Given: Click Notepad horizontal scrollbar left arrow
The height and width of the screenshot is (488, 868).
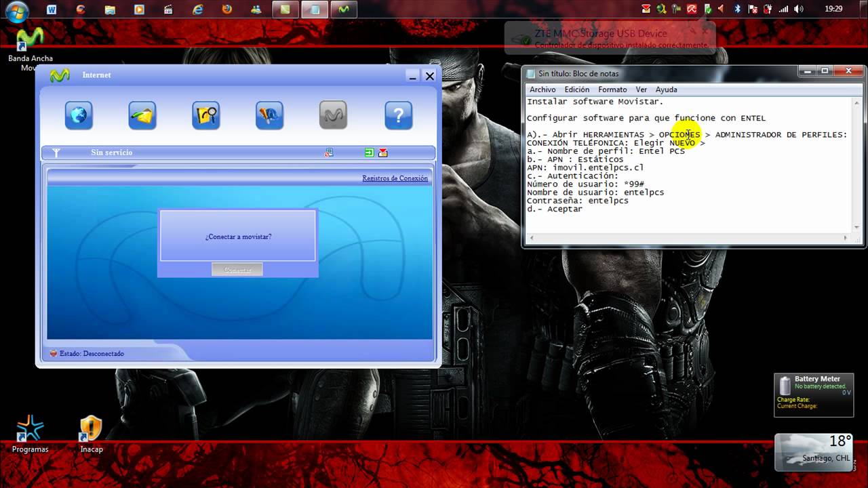Looking at the screenshot, I should tap(532, 239).
